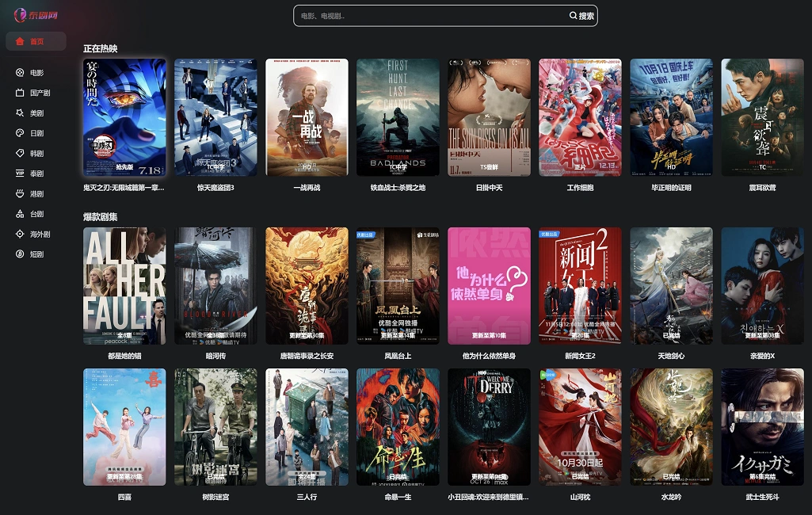Viewport: 812px width, 515px height.
Task: Click the 唐朝诡事录之长安 title link
Action: (307, 357)
